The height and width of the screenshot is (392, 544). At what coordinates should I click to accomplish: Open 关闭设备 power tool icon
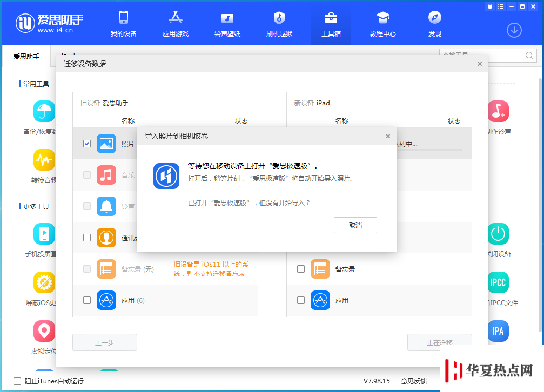(x=499, y=234)
